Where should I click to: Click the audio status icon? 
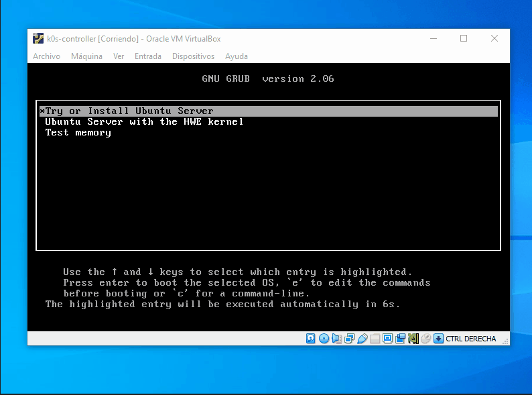(336, 339)
